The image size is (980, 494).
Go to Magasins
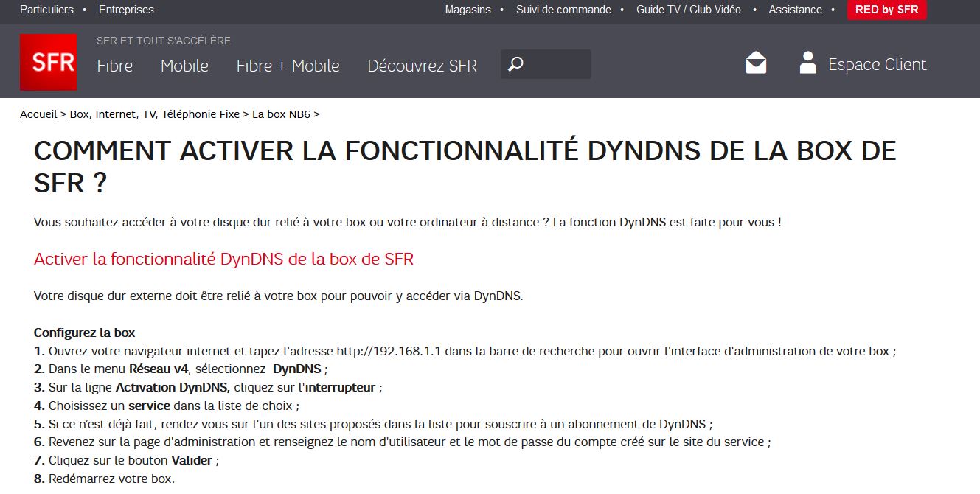coord(468,10)
